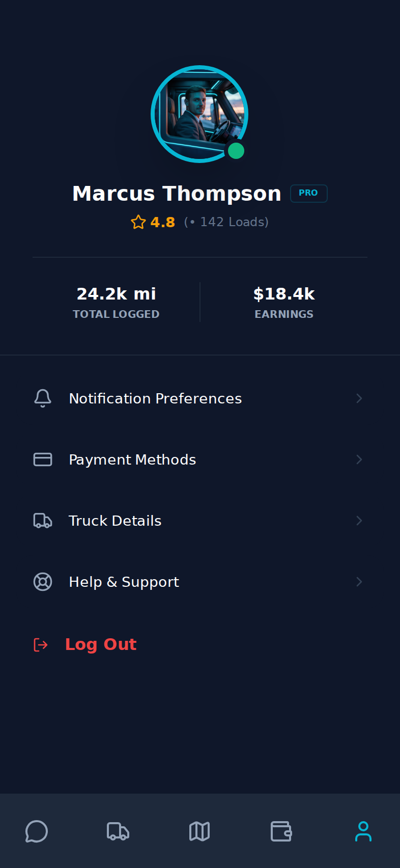Expand Help & Support chevron
Screen dimensions: 400x868
[x=359, y=582]
